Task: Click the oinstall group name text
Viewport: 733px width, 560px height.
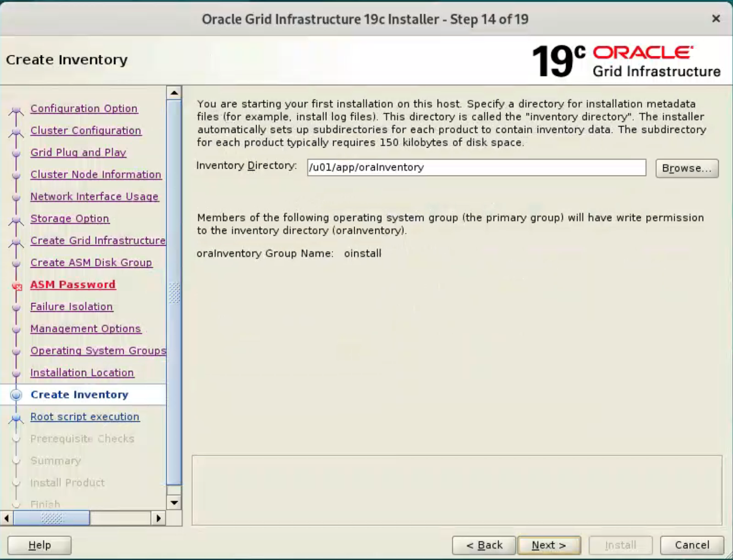Action: pos(363,254)
